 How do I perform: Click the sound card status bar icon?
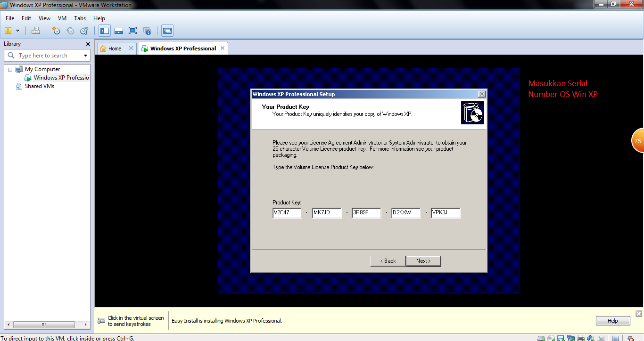pos(591,338)
